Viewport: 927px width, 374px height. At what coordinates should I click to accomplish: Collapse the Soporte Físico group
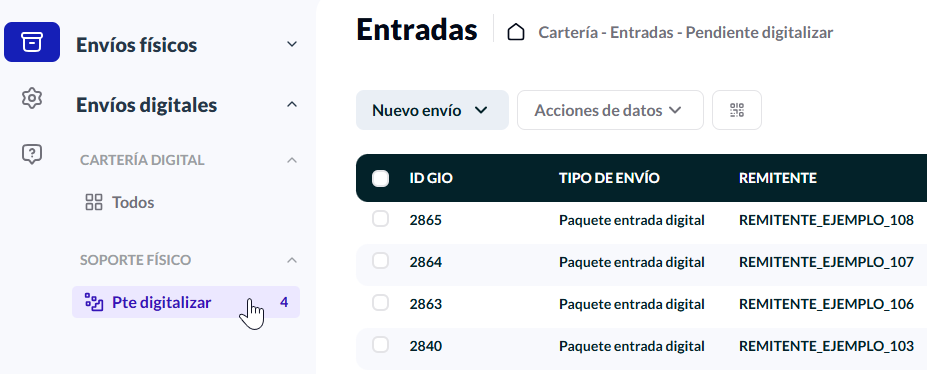click(x=292, y=260)
